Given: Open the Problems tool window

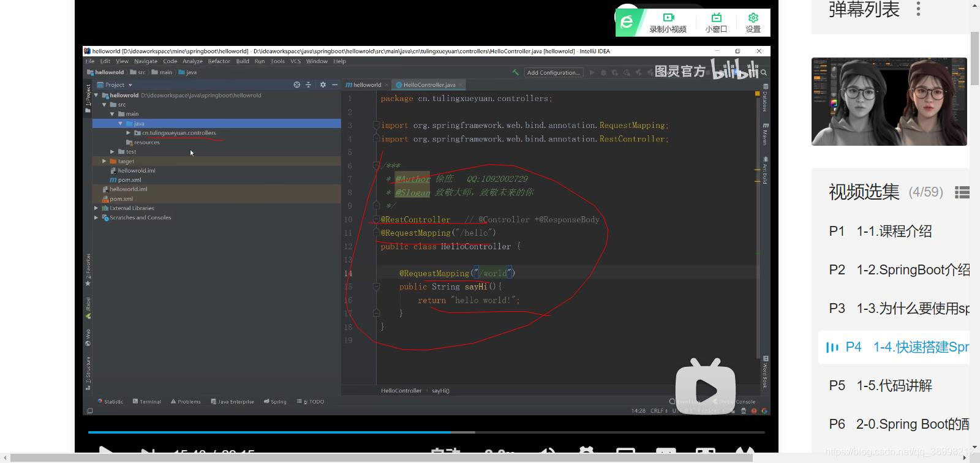Looking at the screenshot, I should (x=186, y=402).
